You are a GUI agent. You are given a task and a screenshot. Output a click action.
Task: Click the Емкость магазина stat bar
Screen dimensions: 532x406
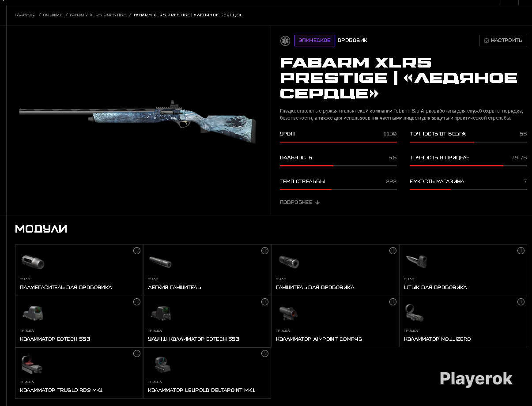point(468,190)
